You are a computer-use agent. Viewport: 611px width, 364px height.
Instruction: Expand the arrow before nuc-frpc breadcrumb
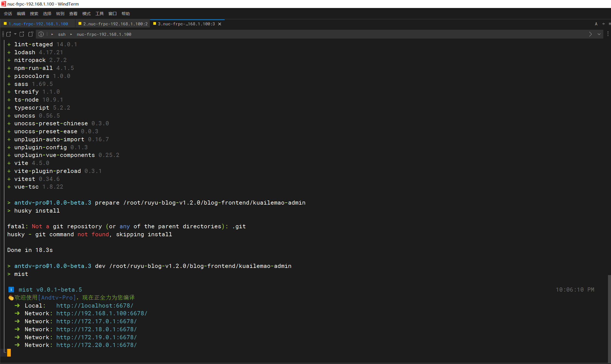[71, 34]
